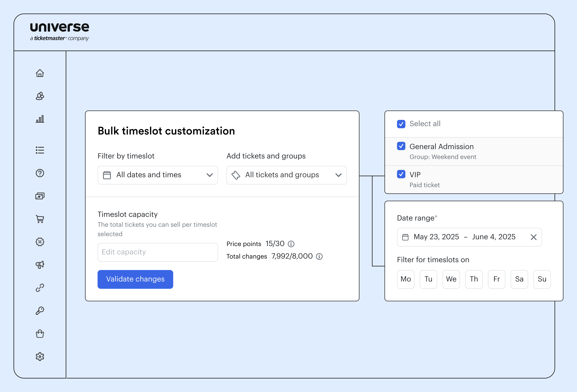Open the settings gear icon
The image size is (577, 392).
coord(40,357)
